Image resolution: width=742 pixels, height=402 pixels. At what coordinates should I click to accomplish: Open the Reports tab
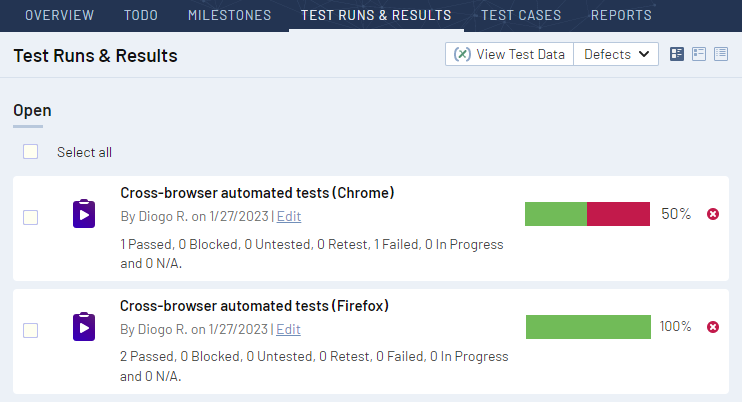point(621,15)
